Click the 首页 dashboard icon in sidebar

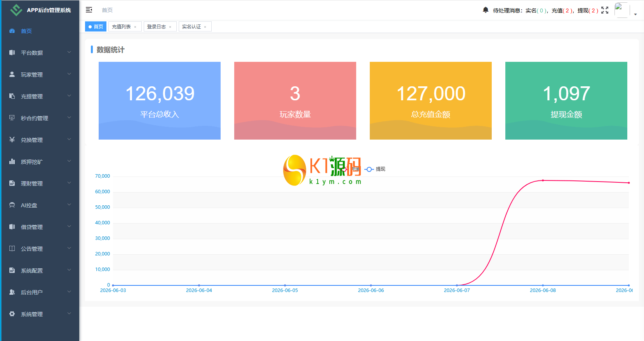[x=12, y=31]
